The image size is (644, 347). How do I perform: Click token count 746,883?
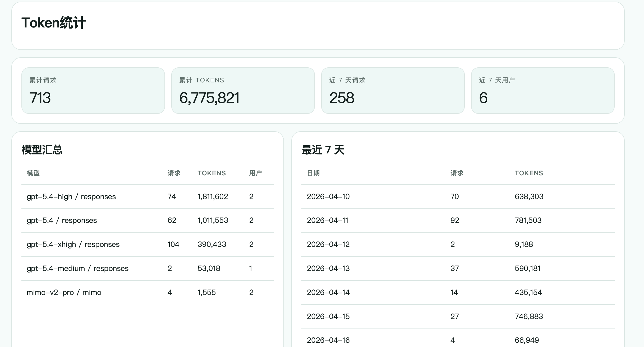tap(529, 317)
